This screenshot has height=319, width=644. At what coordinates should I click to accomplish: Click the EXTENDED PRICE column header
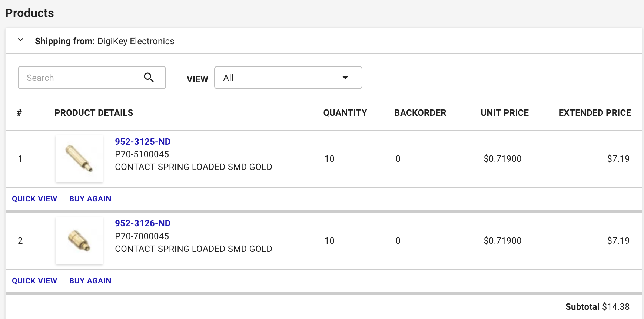click(594, 113)
